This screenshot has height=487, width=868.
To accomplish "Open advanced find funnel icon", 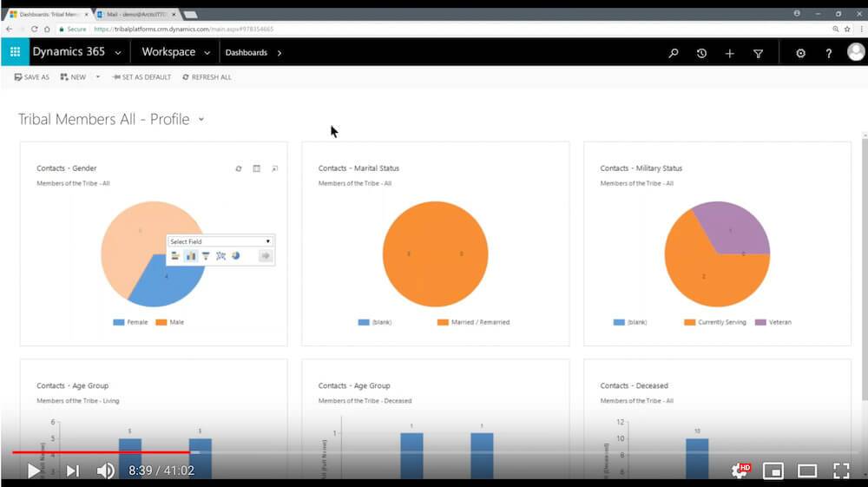I will click(x=759, y=53).
